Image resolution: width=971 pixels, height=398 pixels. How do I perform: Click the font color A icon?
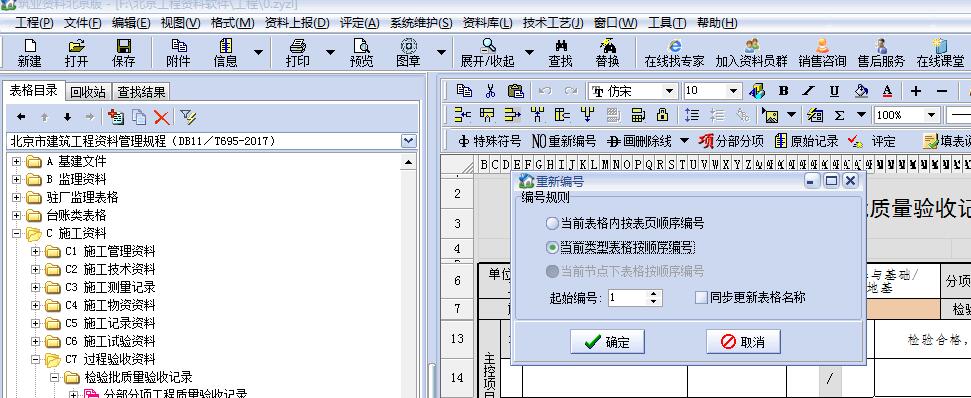coord(887,91)
